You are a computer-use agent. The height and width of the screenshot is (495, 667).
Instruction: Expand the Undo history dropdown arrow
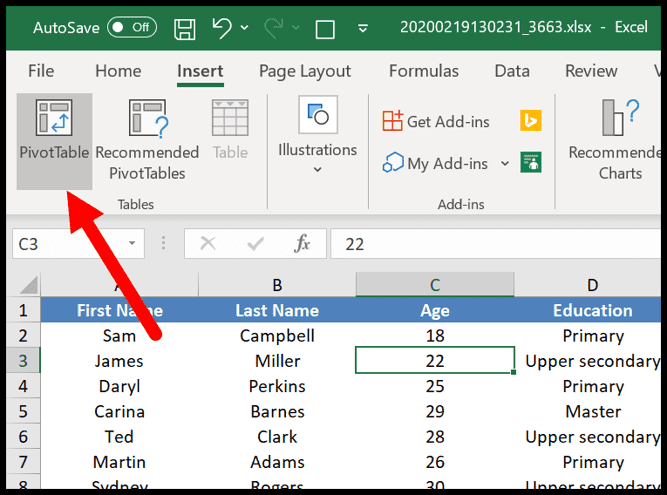244,28
